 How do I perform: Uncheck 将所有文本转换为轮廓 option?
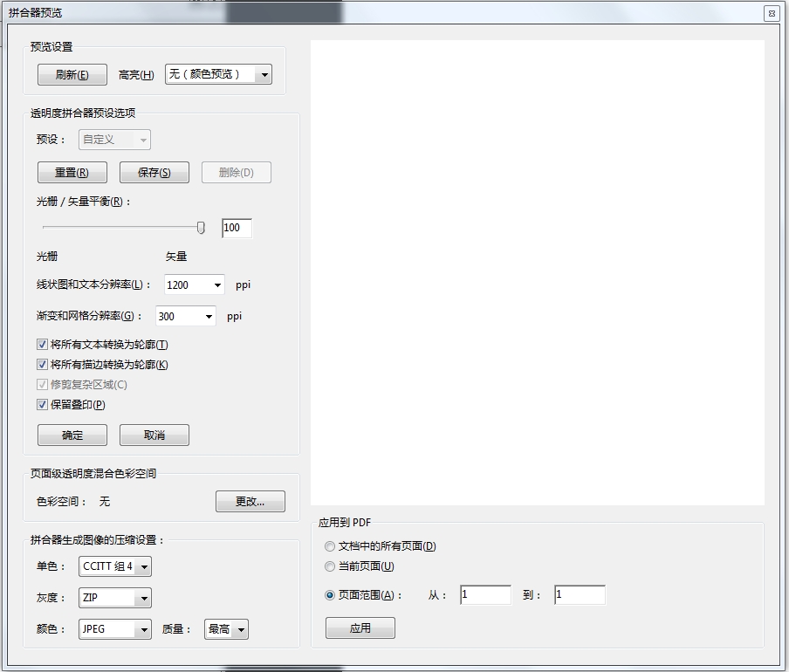click(x=42, y=344)
